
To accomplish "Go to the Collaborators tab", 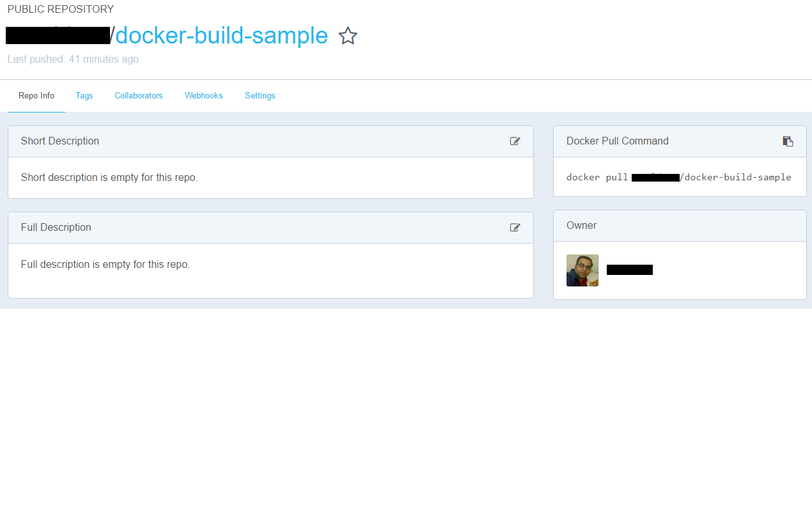I will (139, 96).
